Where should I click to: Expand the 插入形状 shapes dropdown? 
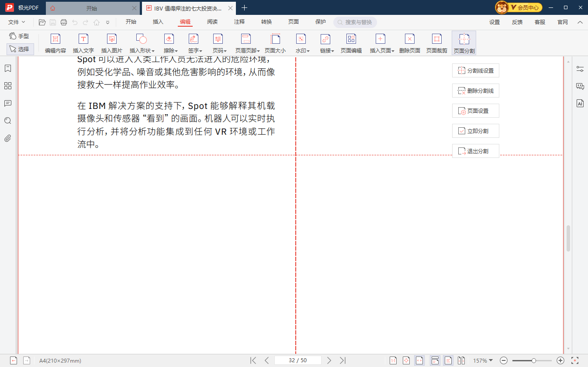[141, 42]
